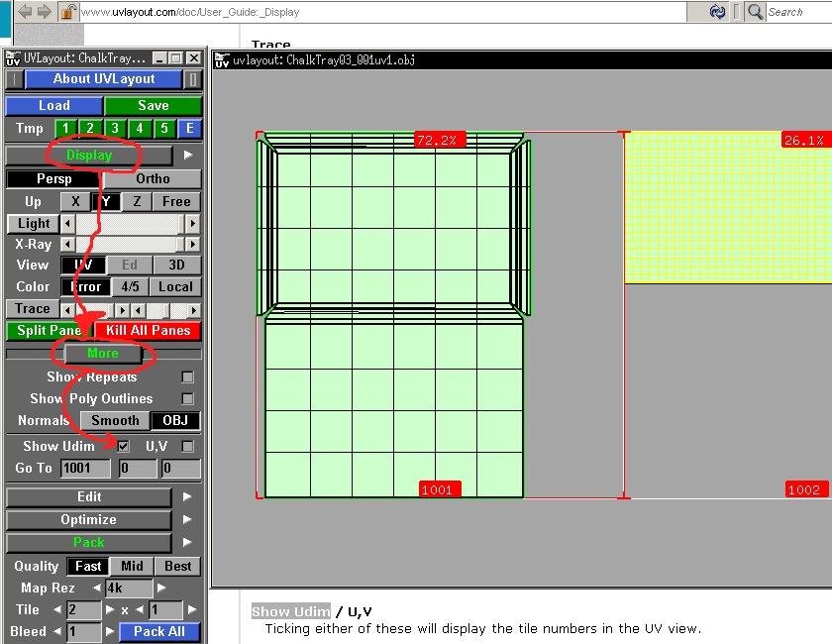Open the Edit section header

tap(89, 497)
